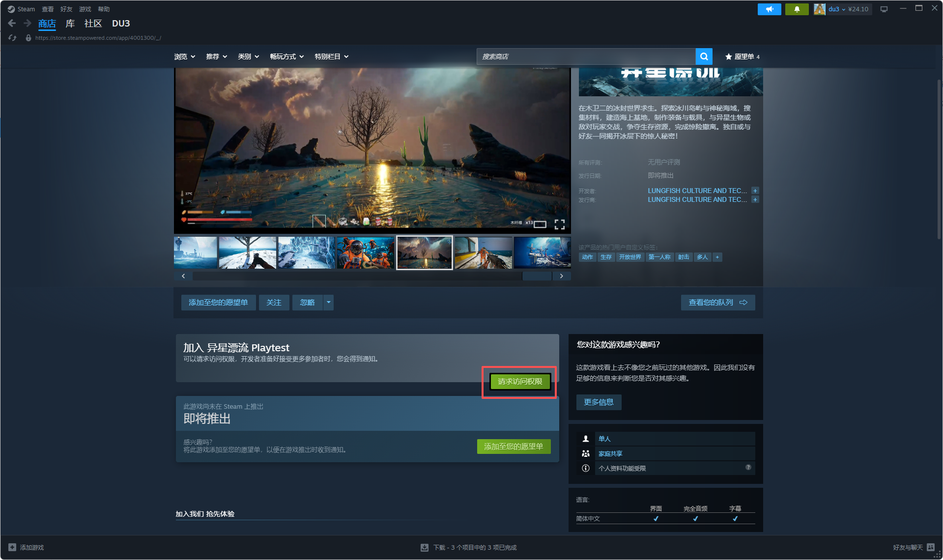The width and height of the screenshot is (943, 560).
Task: Open friends and chat icon
Action: [930, 547]
